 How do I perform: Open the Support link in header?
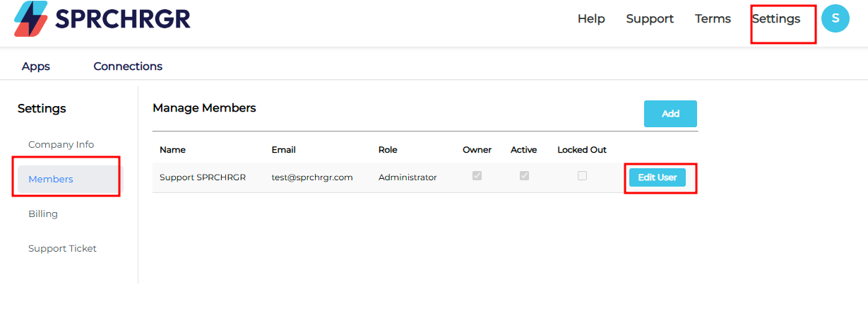650,19
